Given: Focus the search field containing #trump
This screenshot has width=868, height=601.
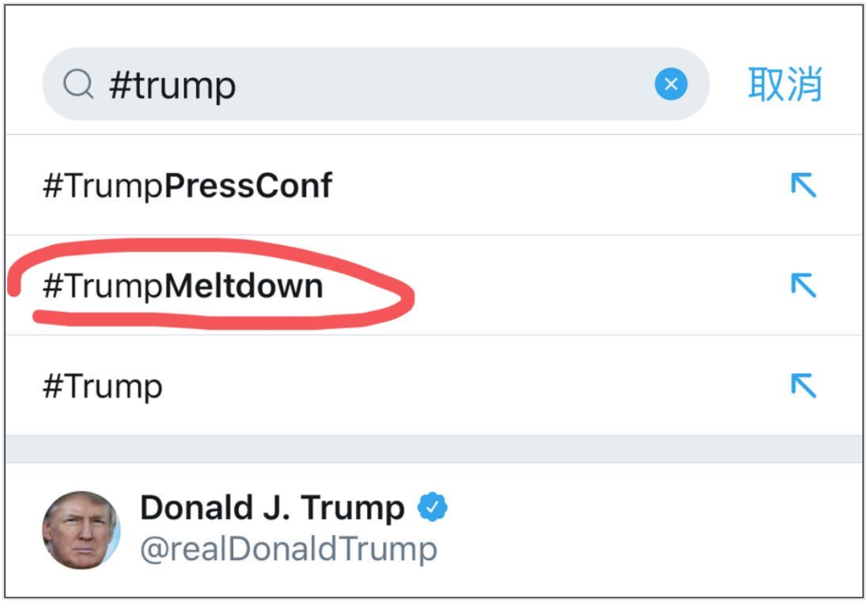Looking at the screenshot, I should [x=376, y=84].
